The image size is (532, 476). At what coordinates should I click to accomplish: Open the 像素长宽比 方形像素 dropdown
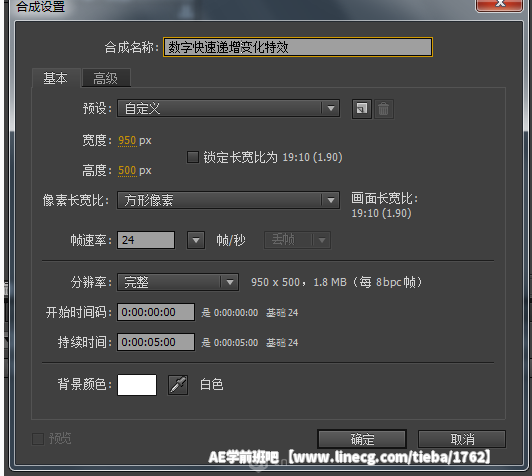click(x=228, y=200)
